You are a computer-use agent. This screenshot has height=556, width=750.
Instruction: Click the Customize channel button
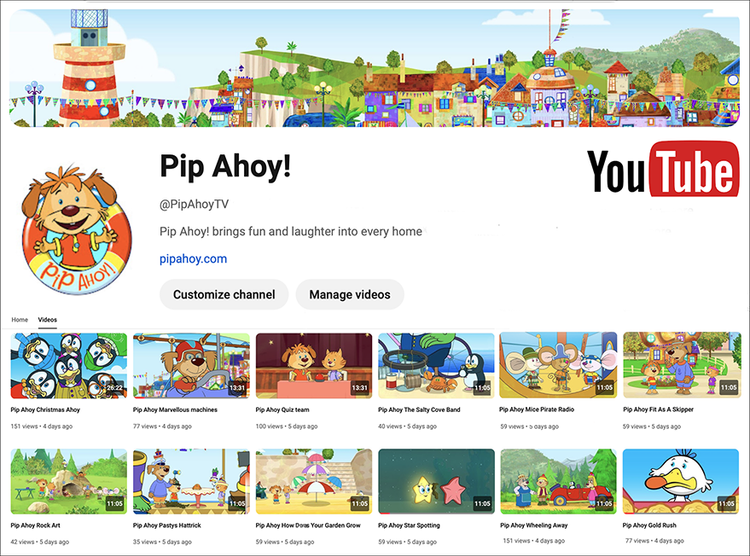[x=224, y=294]
